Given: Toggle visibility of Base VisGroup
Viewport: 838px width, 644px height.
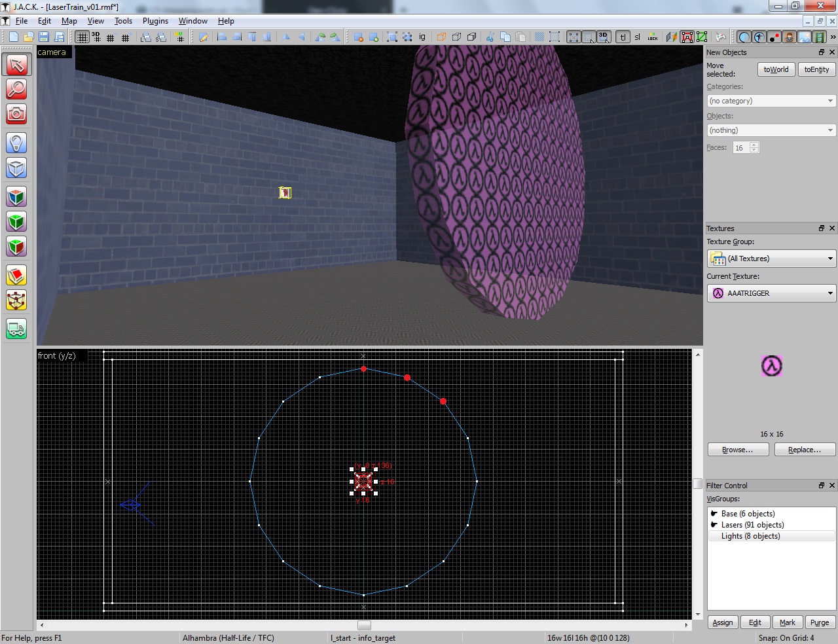Looking at the screenshot, I should 714,514.
